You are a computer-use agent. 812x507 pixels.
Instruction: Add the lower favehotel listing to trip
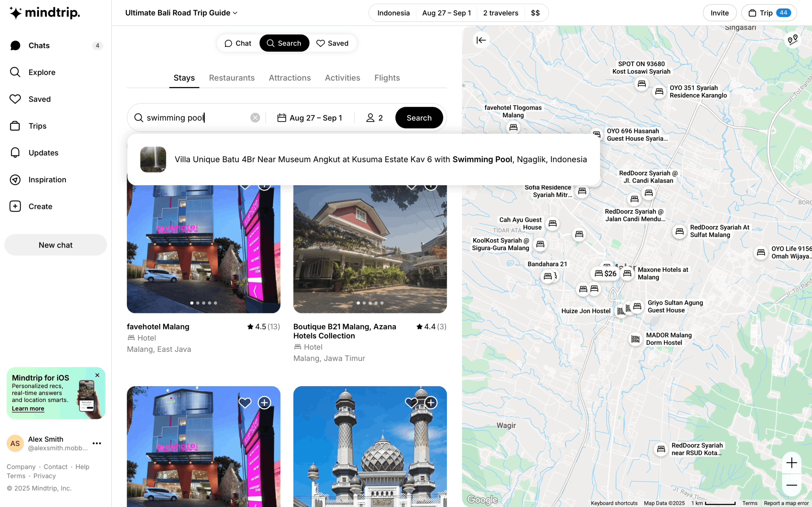[x=264, y=402]
